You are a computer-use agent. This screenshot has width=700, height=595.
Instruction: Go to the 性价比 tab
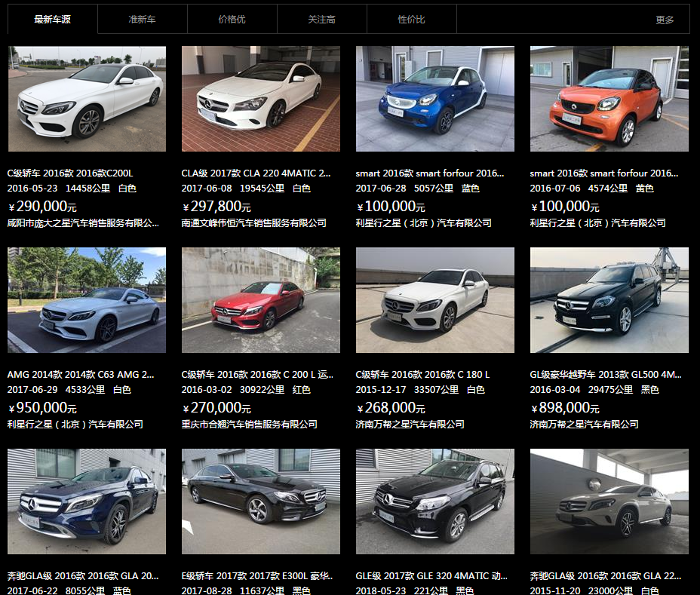412,19
